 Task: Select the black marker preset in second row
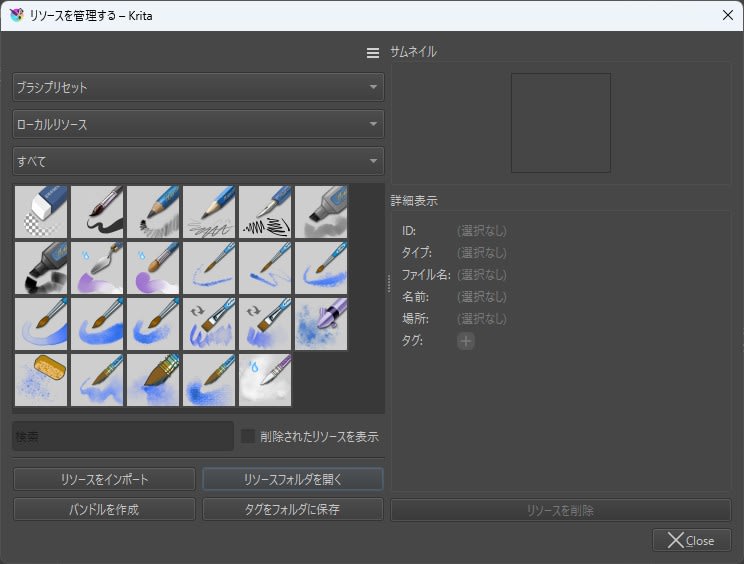tap(41, 268)
